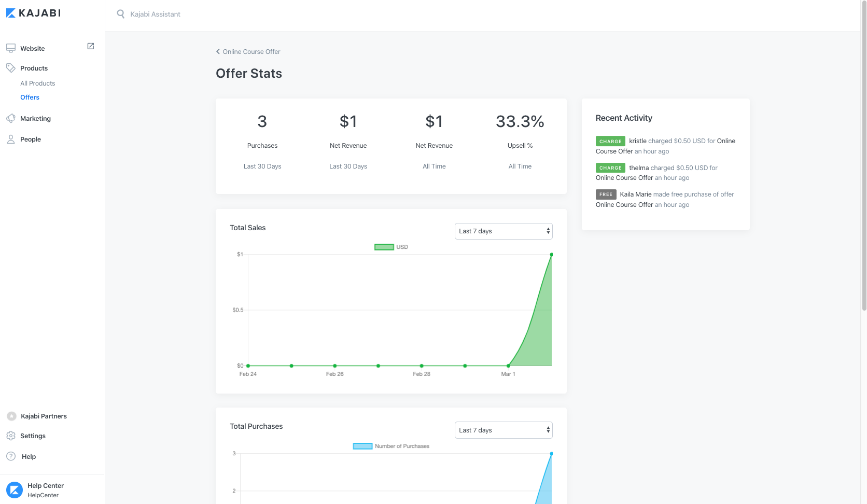
Task: Click the Website monitor icon
Action: [11, 48]
